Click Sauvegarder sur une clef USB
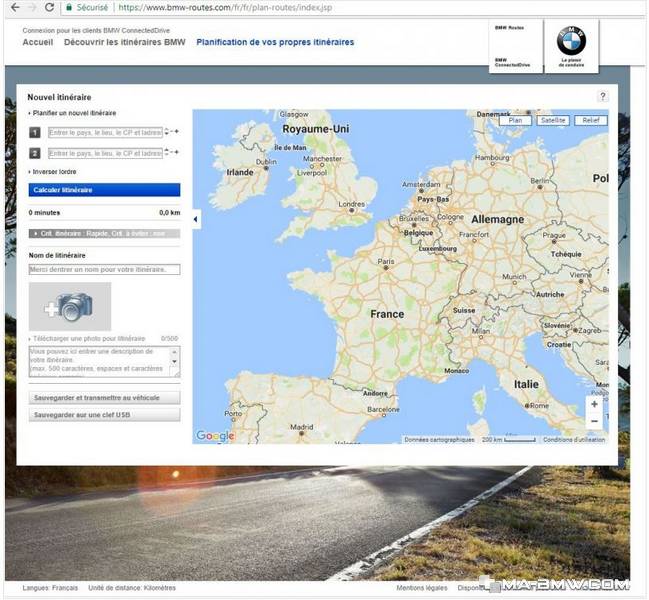This screenshot has width=649, height=600. [x=104, y=415]
